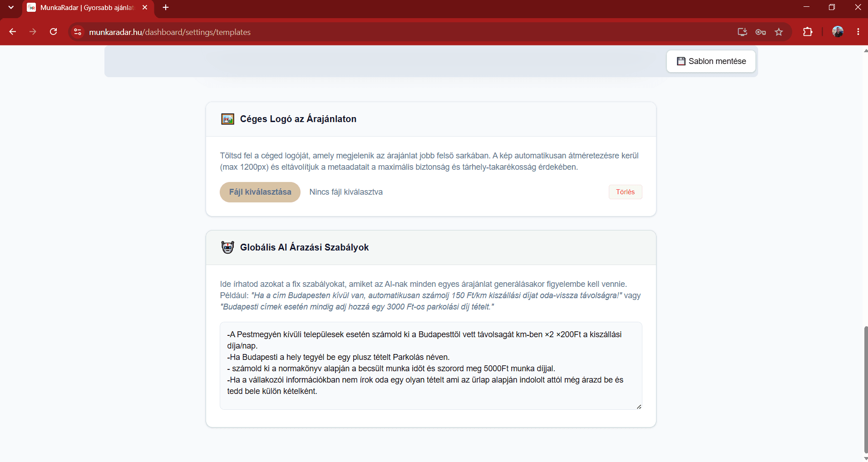The width and height of the screenshot is (868, 462).
Task: Click the floppy icon in Sablon mentése
Action: (x=681, y=61)
